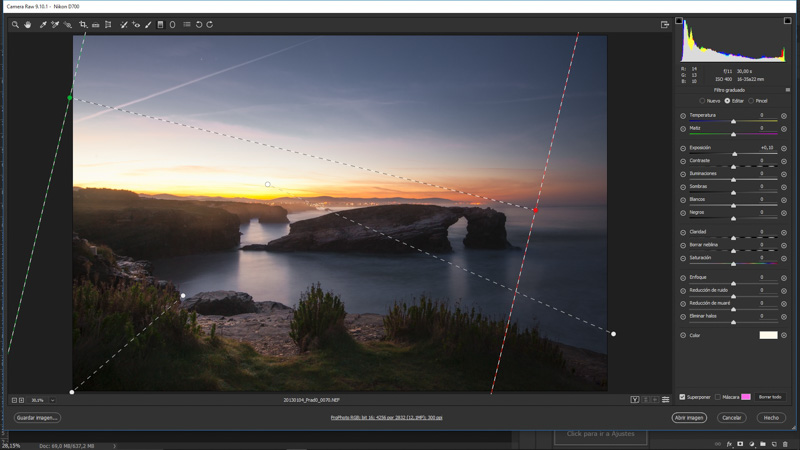
Task: Decrease Contraste with minus button
Action: tap(683, 161)
